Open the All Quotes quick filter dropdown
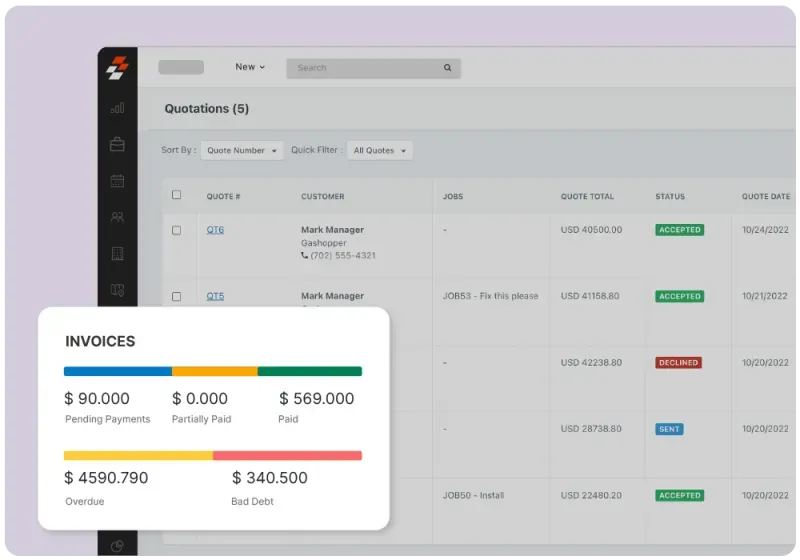Image resolution: width=800 pixels, height=560 pixels. (x=379, y=151)
